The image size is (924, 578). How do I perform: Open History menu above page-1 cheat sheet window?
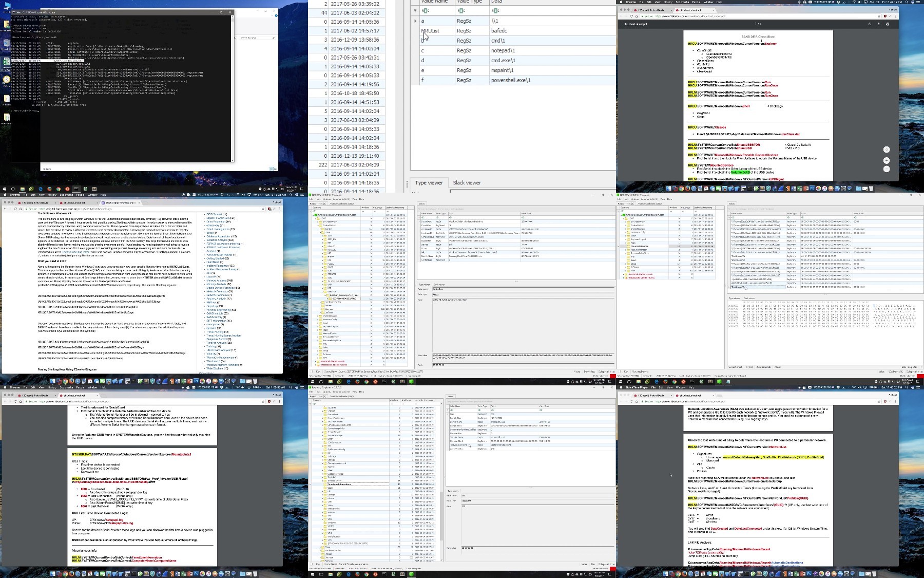[x=668, y=2]
